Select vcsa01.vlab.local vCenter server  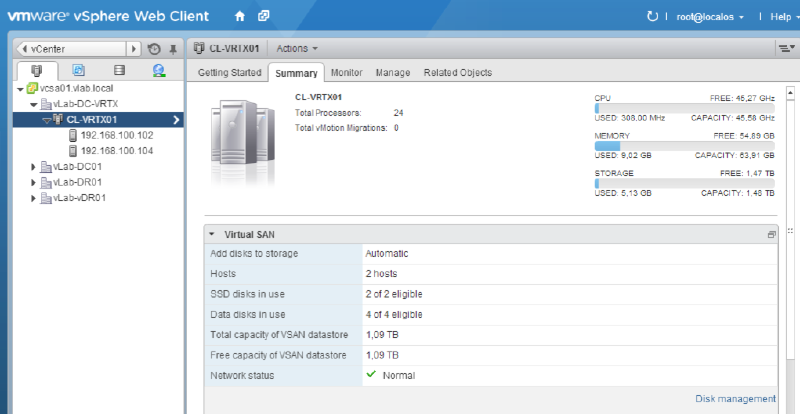(x=76, y=88)
